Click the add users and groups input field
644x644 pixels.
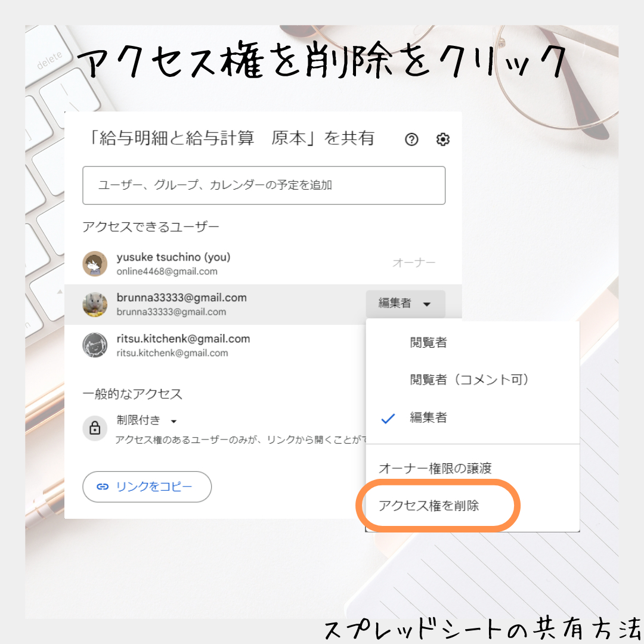(264, 185)
